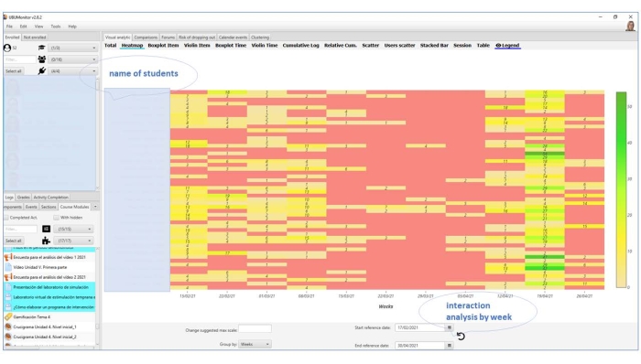This screenshot has height=364, width=641.
Task: Select Encuesta para el análisis del vídeo 1 2021
Action: pyautogui.click(x=49, y=257)
